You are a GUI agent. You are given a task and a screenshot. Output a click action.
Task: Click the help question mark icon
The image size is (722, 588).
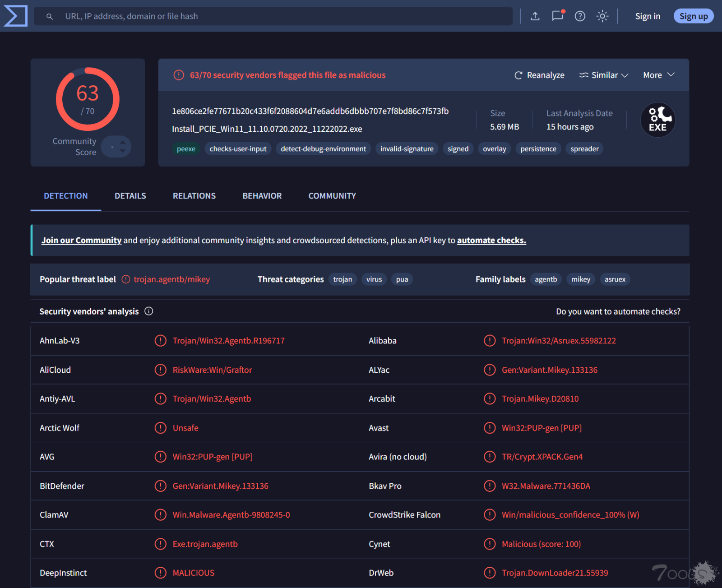(x=580, y=16)
